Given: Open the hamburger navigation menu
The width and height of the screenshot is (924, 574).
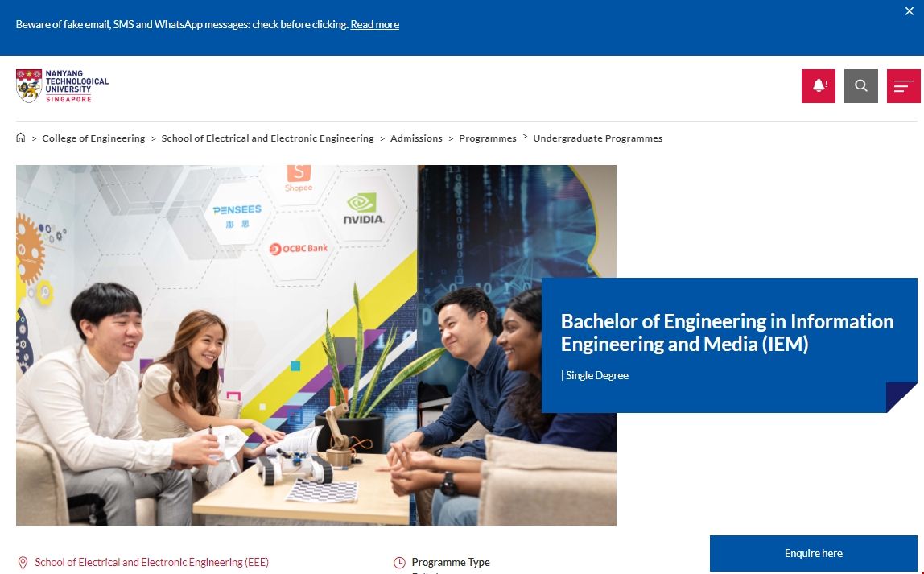Looking at the screenshot, I should (903, 85).
